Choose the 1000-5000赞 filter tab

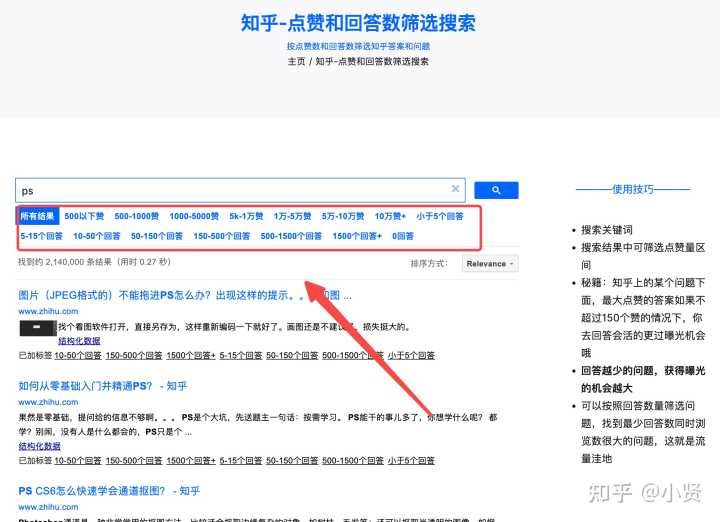point(194,216)
